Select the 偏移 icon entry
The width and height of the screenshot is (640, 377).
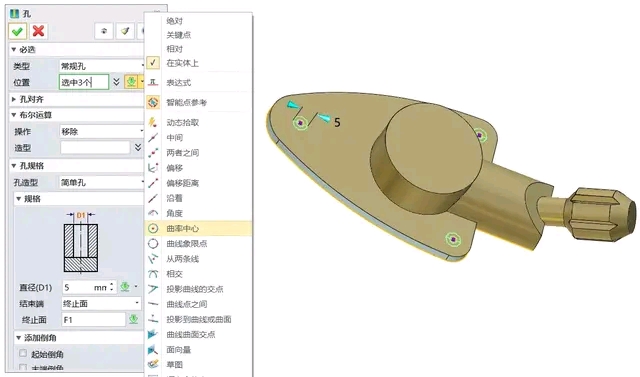coord(198,168)
